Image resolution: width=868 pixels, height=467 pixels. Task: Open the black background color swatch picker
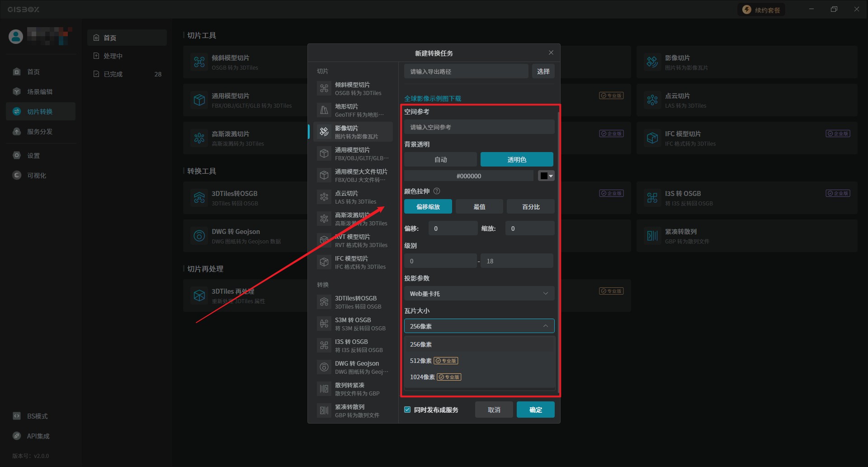pyautogui.click(x=546, y=176)
